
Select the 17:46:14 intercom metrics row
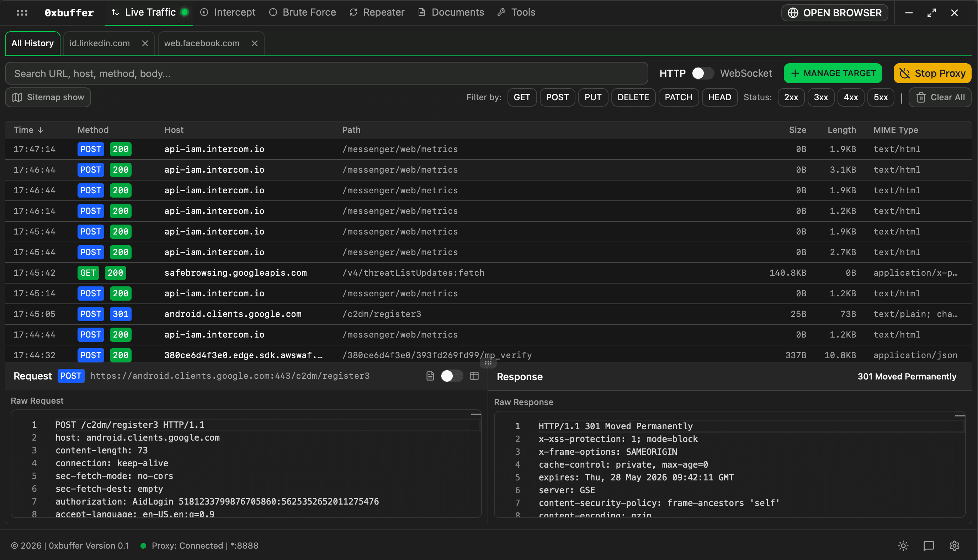[488, 211]
